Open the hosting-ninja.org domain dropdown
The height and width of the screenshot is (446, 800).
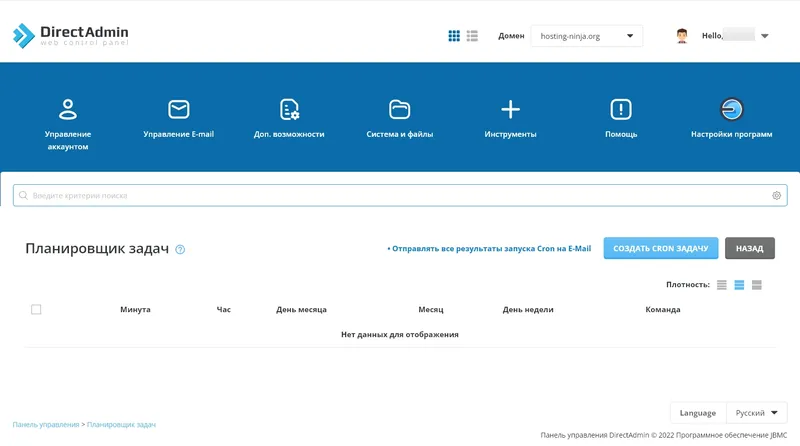pos(587,36)
